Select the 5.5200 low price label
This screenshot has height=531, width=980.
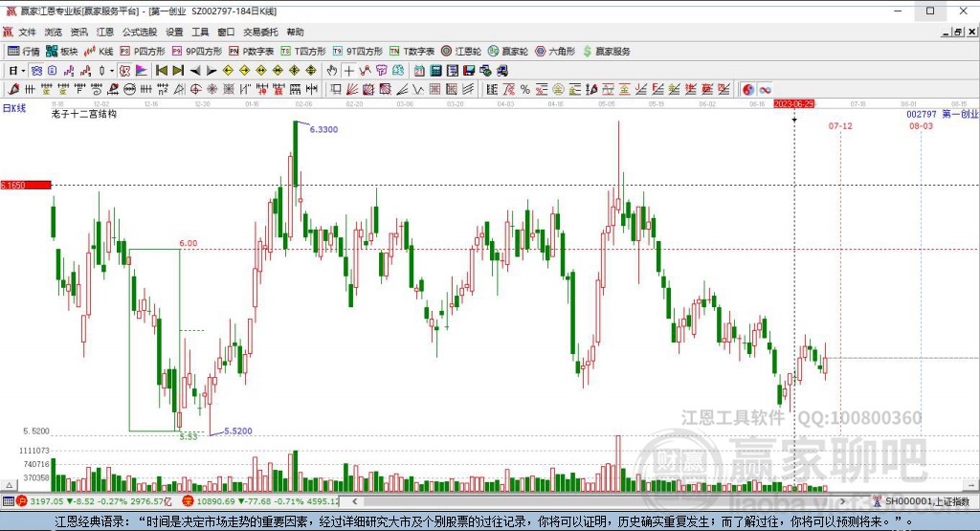pyautogui.click(x=238, y=431)
